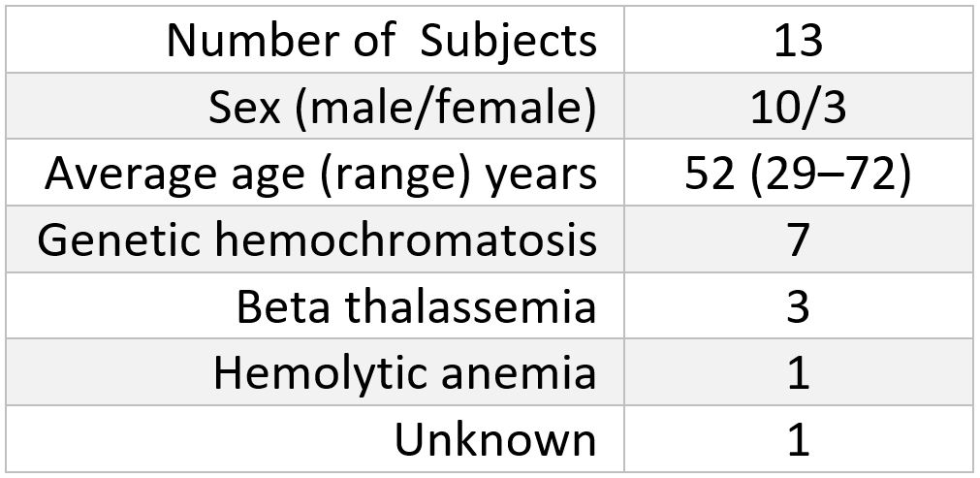Select the "52 (29–72)" age value cell
Image resolution: width=980 pixels, height=478 pixels.
pos(798,174)
